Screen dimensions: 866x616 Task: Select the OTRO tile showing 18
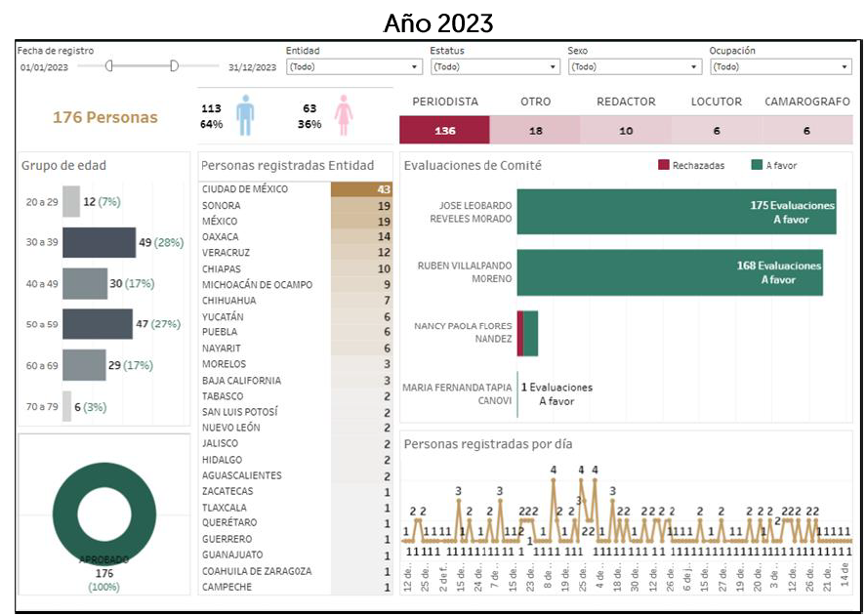(535, 131)
